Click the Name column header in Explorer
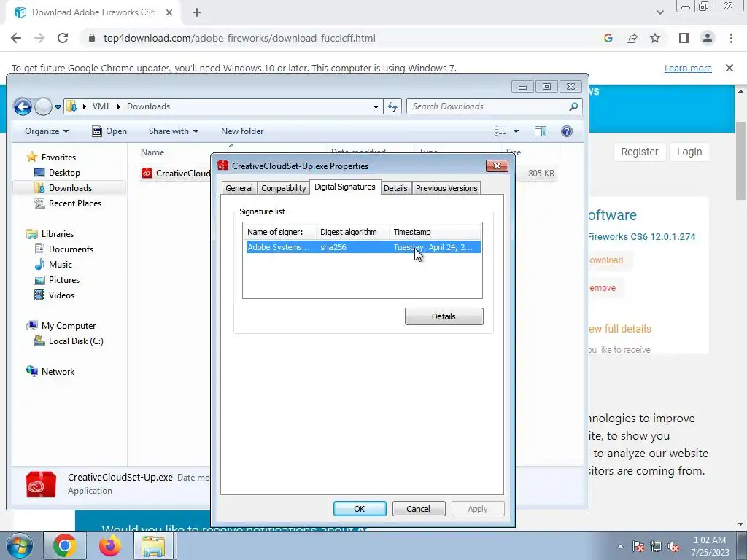747x560 pixels. 152,152
